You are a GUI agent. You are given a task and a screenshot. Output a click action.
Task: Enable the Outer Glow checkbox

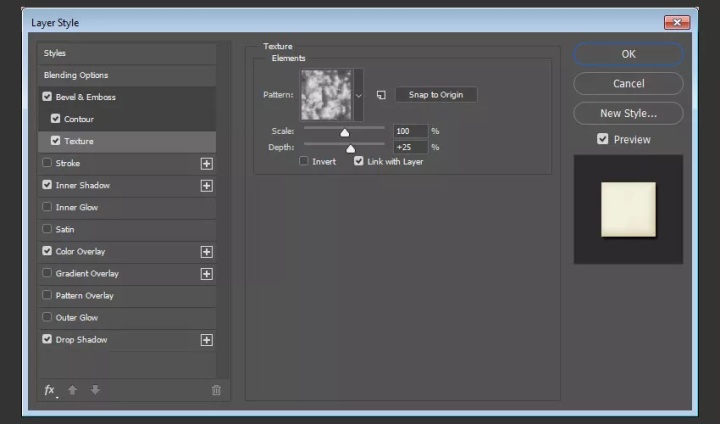click(x=47, y=317)
